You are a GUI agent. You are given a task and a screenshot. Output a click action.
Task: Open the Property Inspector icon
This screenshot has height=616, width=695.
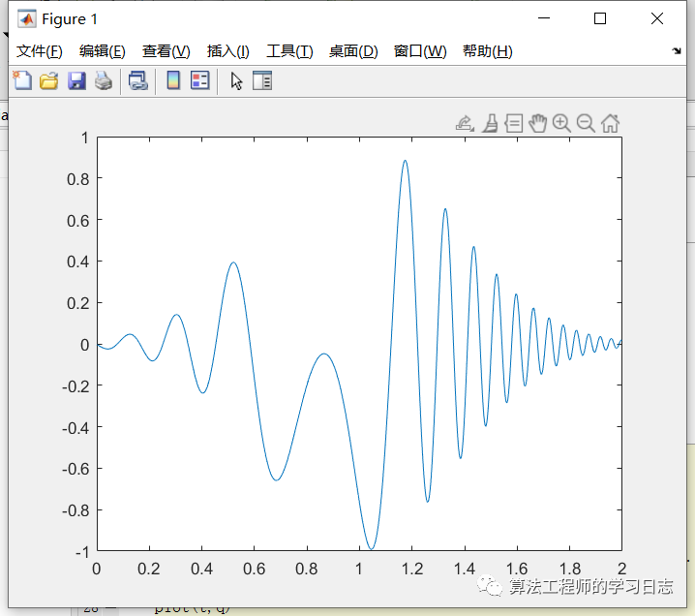point(262,80)
